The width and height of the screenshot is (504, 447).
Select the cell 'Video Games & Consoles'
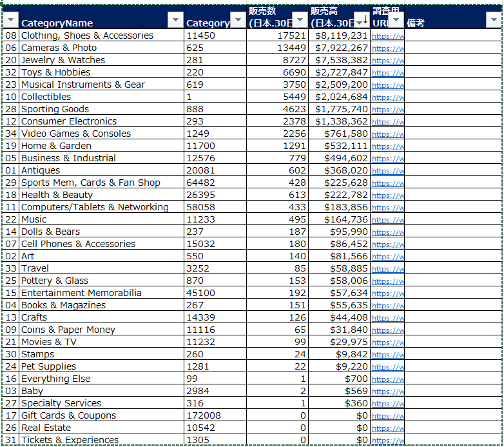101,134
